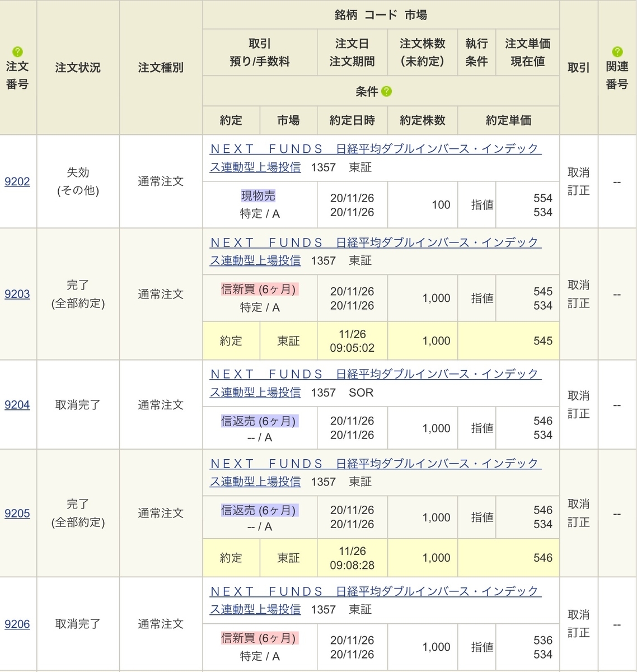The image size is (637, 672).
Task: Click 訂正 for order 9204
Action: [579, 413]
